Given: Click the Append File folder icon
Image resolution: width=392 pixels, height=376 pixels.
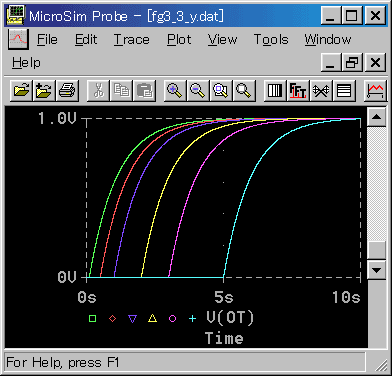Looking at the screenshot, I should coord(44,90).
